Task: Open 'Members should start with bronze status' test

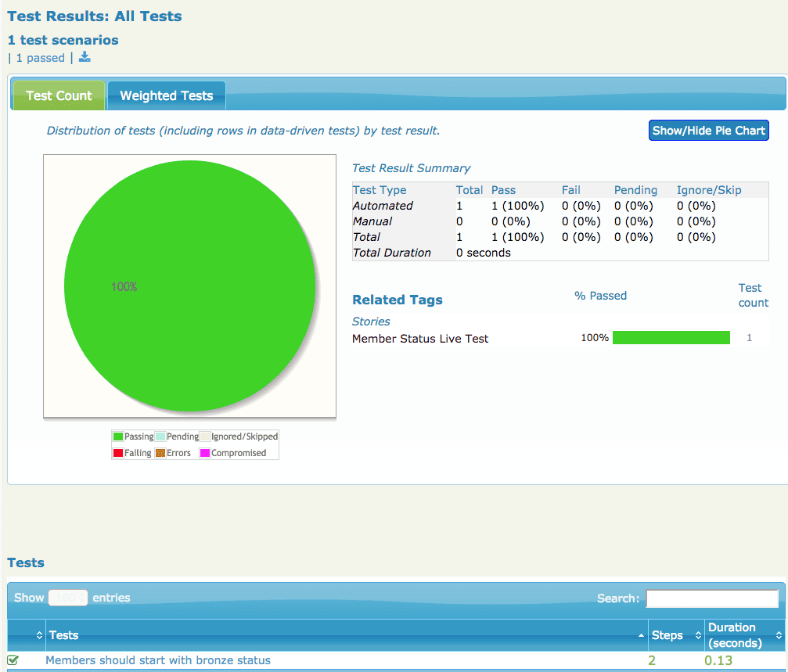Action: pos(158,660)
